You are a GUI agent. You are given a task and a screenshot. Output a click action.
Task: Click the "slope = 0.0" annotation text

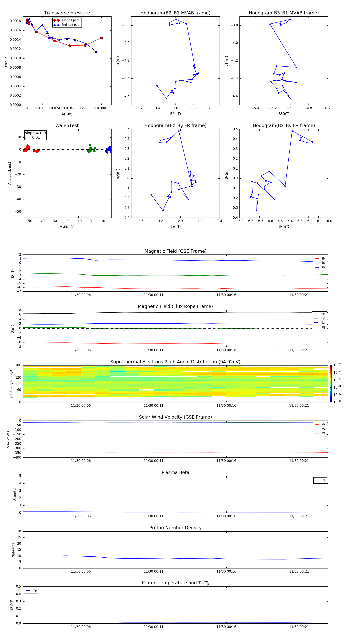35,133
